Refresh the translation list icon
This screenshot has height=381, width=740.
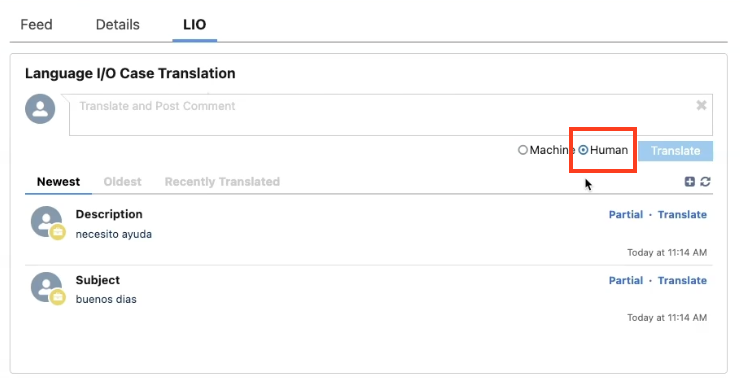point(706,182)
